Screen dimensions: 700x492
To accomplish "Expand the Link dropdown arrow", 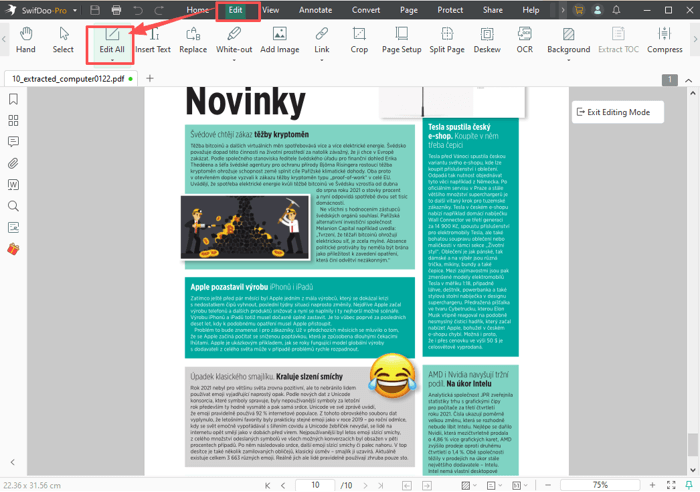I will pyautogui.click(x=321, y=60).
